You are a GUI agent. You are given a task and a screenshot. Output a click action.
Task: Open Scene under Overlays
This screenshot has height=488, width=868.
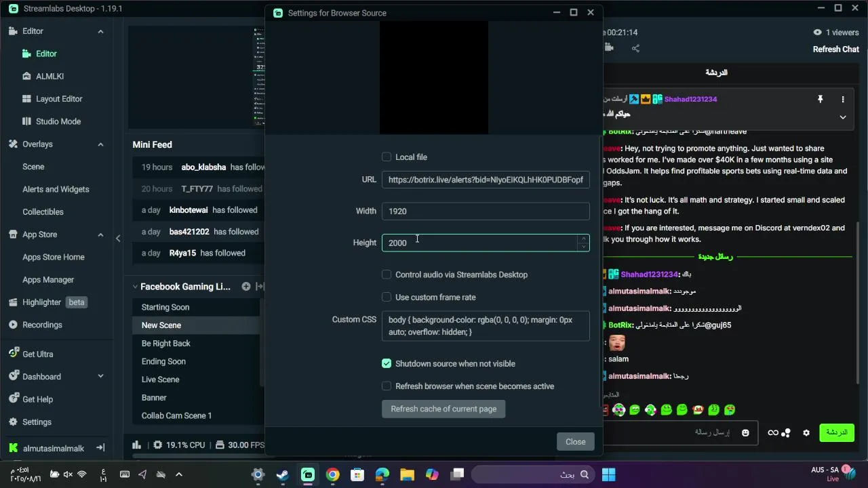(x=33, y=167)
